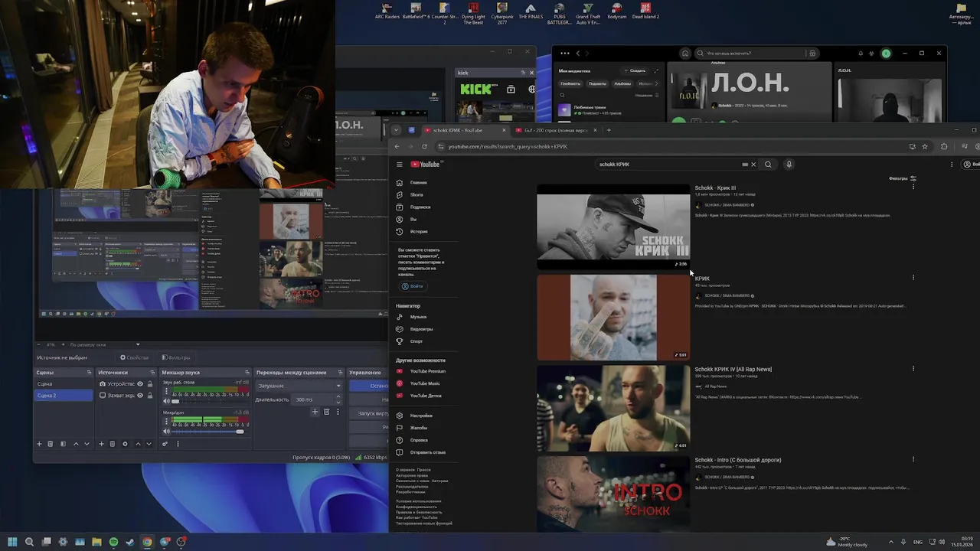
Task: Open Spotify from the Windows taskbar
Action: click(x=113, y=542)
